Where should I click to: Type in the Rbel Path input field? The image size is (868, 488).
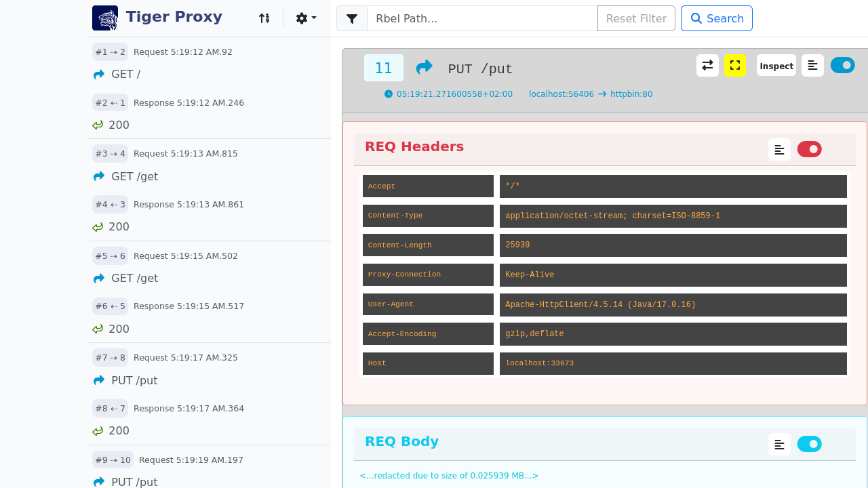click(481, 18)
